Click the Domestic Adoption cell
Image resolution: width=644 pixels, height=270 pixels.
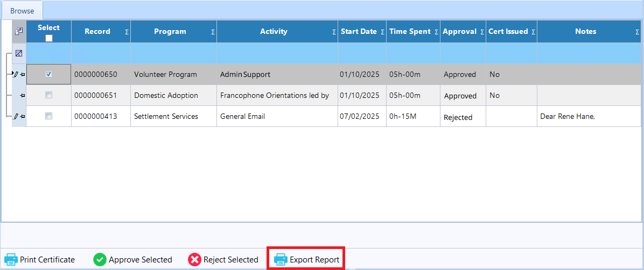tap(174, 96)
